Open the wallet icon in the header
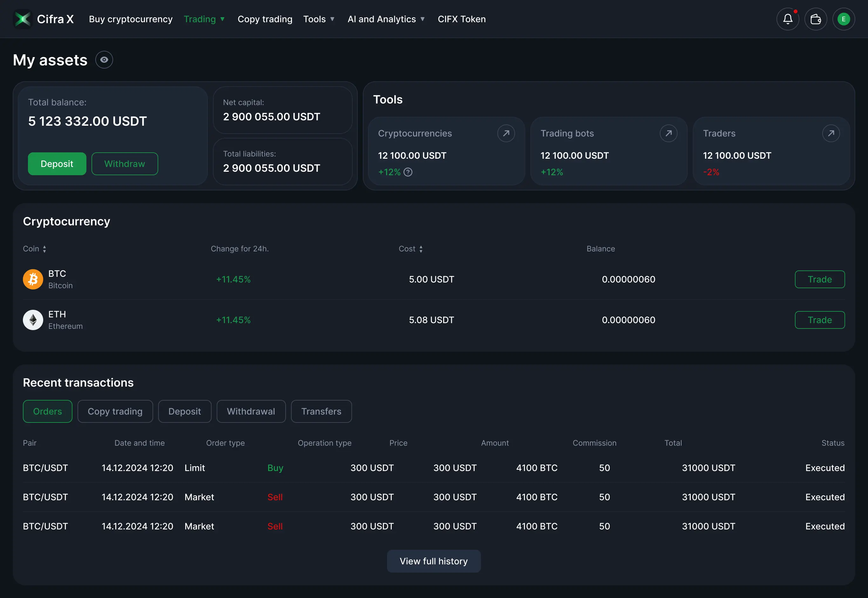 816,19
